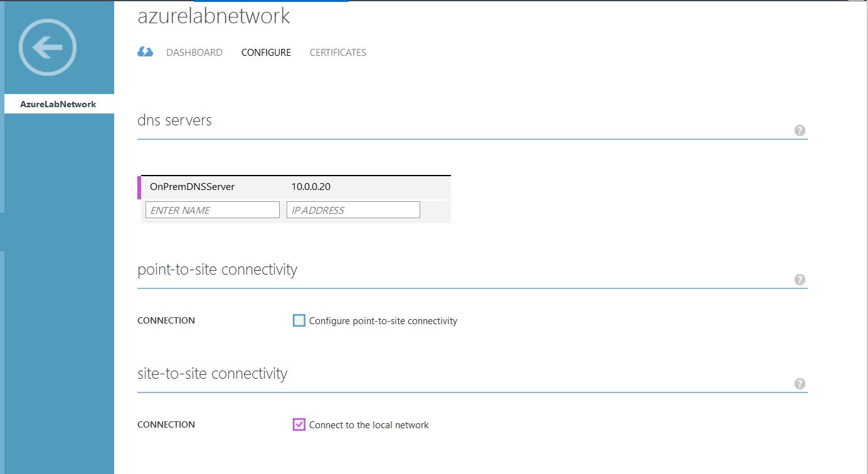Uncheck Connect to the local network
This screenshot has height=474, width=868.
(299, 425)
